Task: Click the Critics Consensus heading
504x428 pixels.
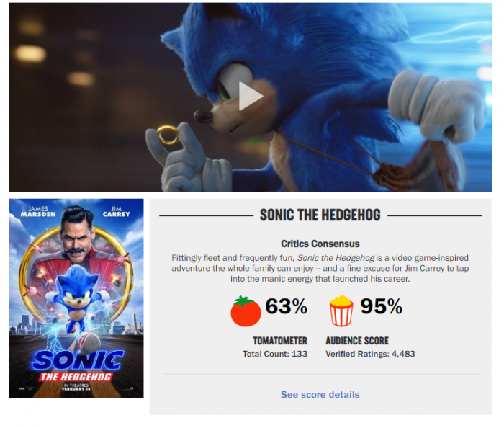Action: coord(320,244)
